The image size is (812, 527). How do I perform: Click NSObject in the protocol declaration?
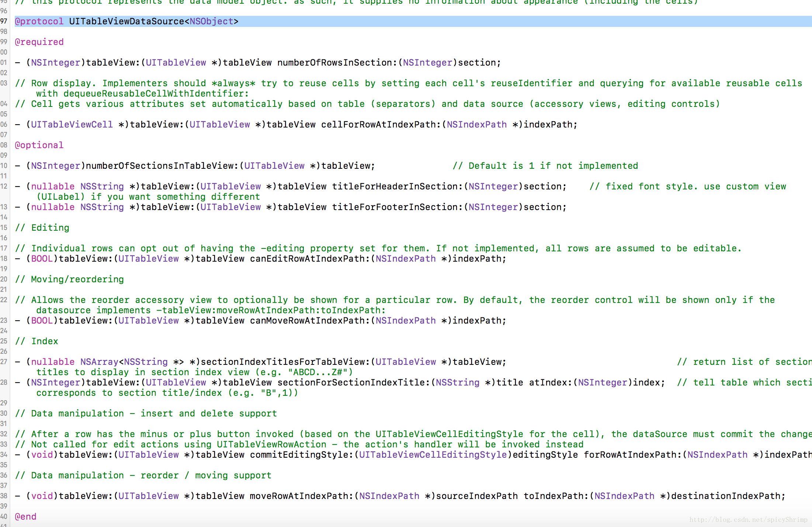pyautogui.click(x=211, y=21)
